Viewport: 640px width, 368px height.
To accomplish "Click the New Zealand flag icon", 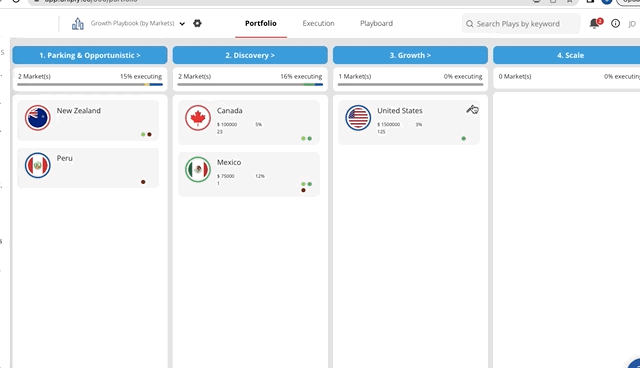I will pos(38,117).
